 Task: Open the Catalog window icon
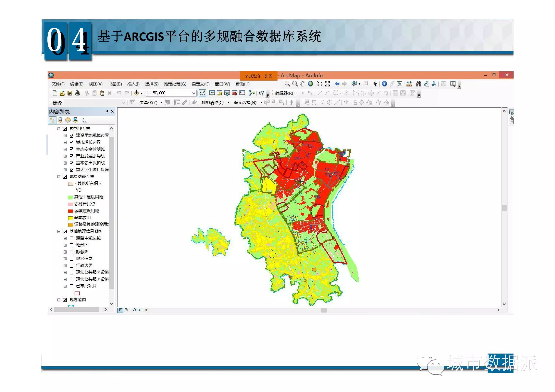pyautogui.click(x=220, y=93)
